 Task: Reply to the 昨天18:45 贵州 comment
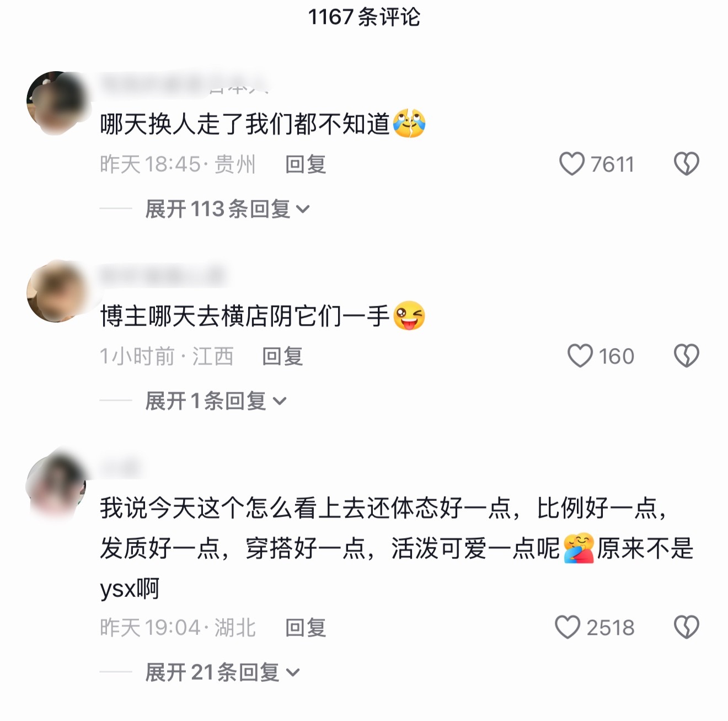(306, 164)
